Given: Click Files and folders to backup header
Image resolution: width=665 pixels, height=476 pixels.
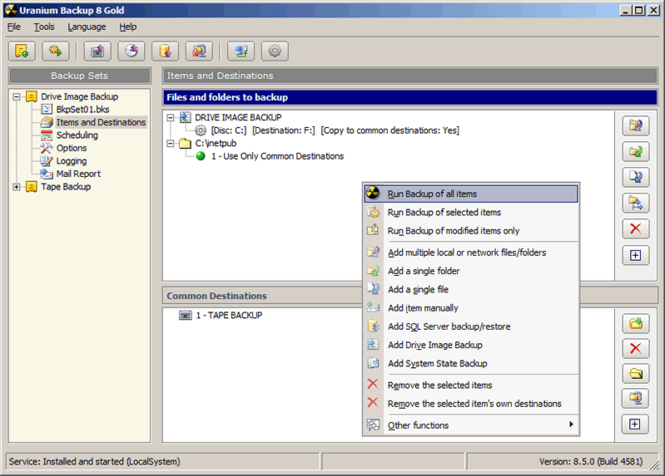Looking at the screenshot, I should (410, 97).
